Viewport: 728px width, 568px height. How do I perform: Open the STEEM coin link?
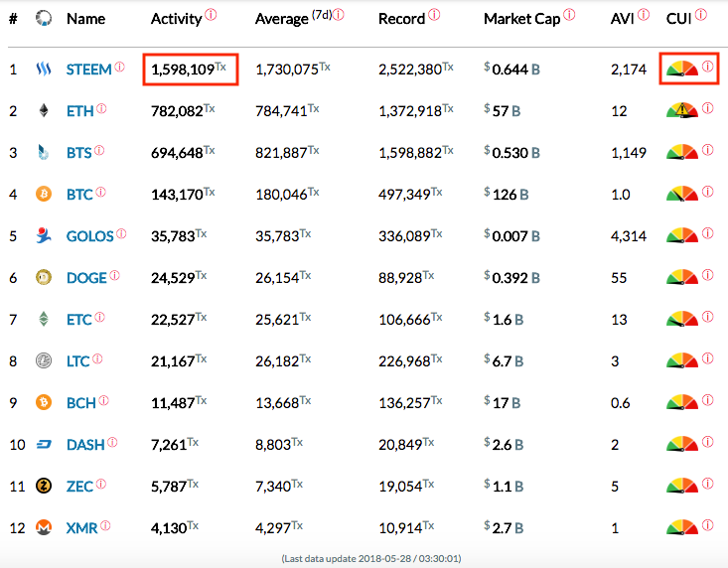point(88,71)
